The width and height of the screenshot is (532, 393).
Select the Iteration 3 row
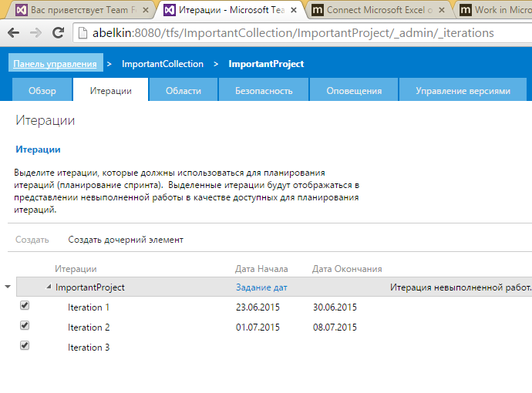point(274,348)
